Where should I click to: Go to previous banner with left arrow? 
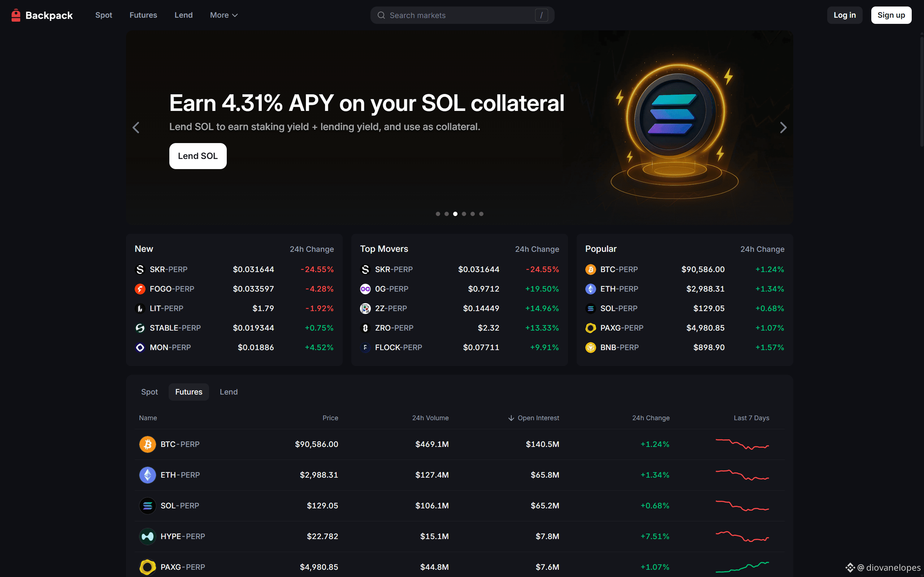pyautogui.click(x=136, y=128)
